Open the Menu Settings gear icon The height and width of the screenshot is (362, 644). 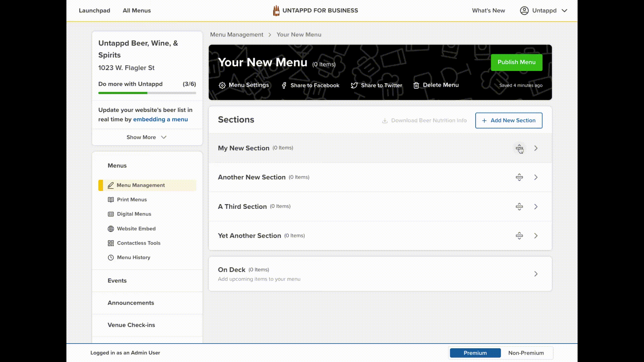222,85
